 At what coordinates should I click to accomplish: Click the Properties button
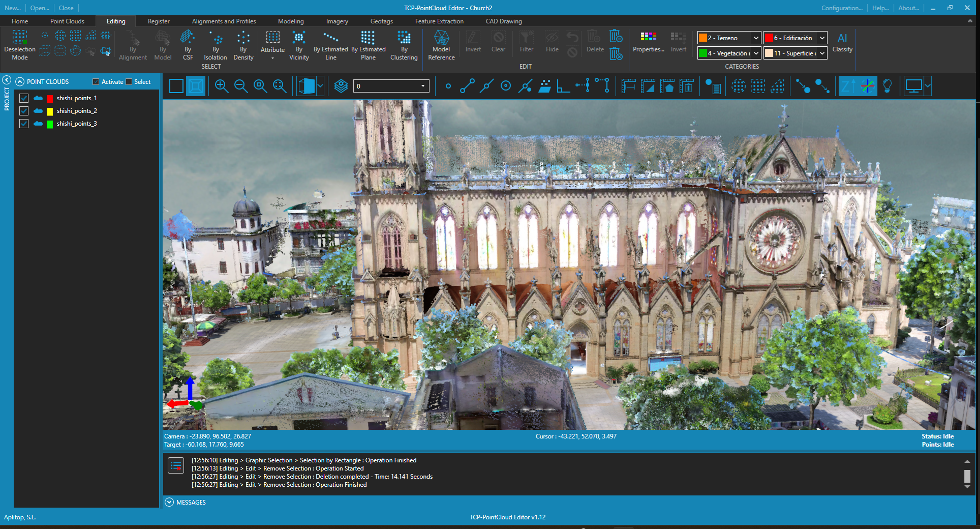click(648, 42)
